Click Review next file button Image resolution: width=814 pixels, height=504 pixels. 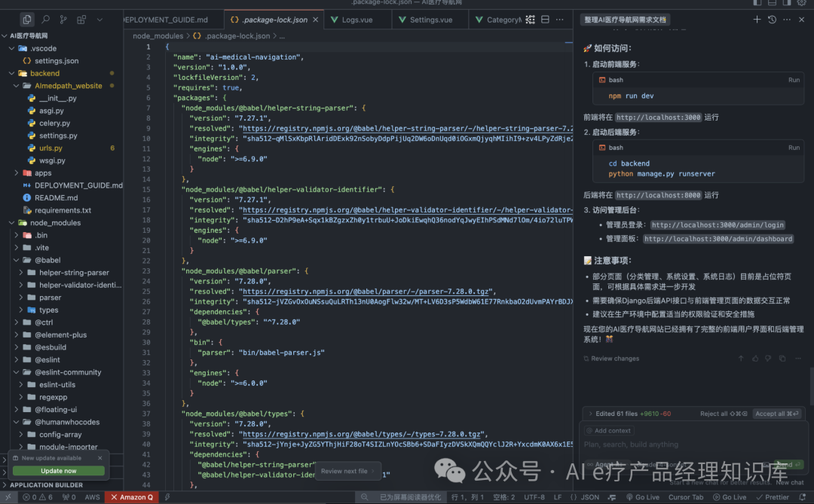[x=347, y=472]
